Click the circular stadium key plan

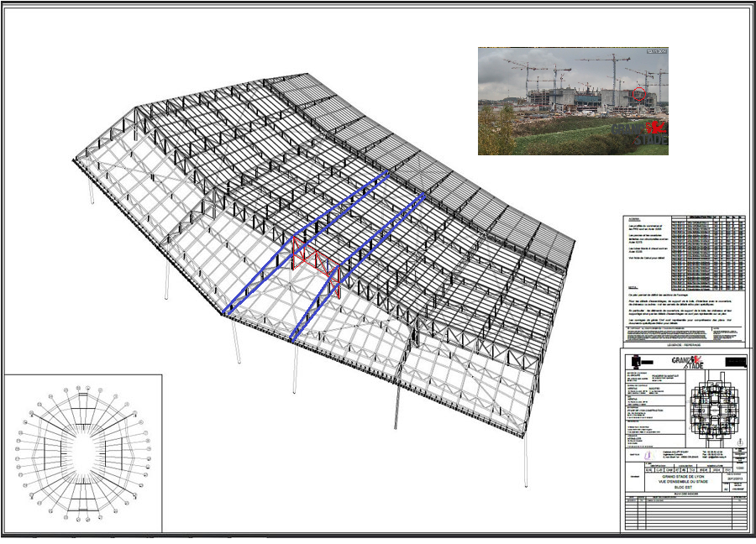click(x=82, y=452)
